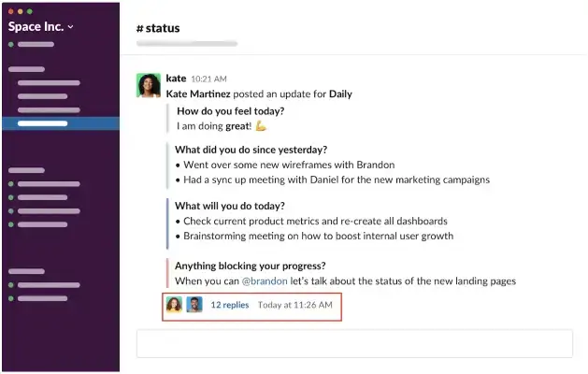Screen dimensions: 588x374
Task: Open the Space Inc. workspace dropdown
Action: click(x=41, y=26)
